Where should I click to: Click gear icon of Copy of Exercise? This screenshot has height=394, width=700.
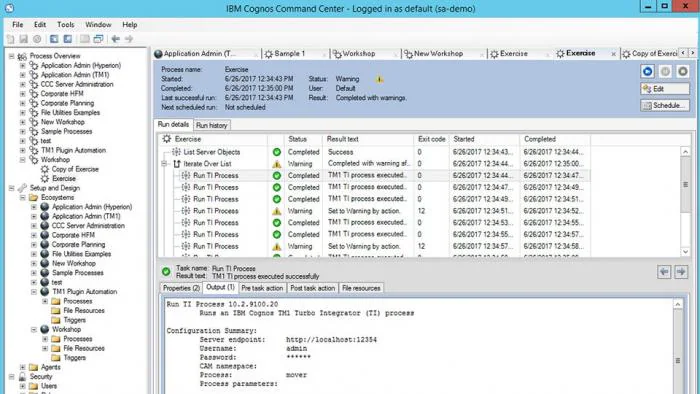[45, 169]
